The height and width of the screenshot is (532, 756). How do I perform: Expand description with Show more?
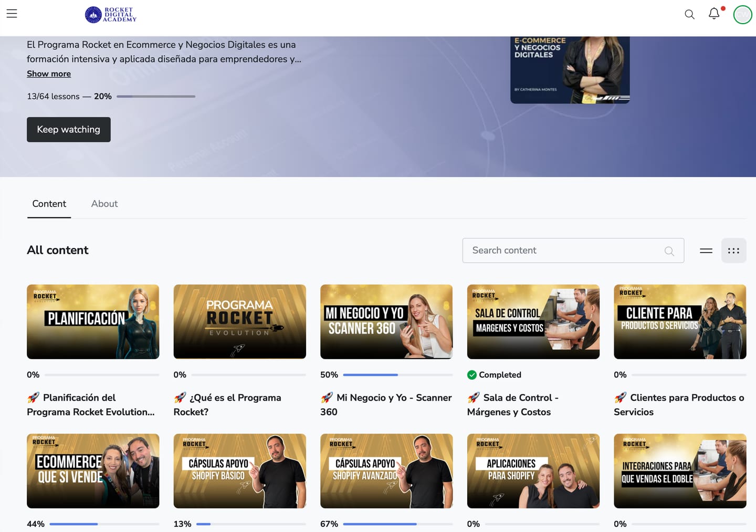[49, 74]
